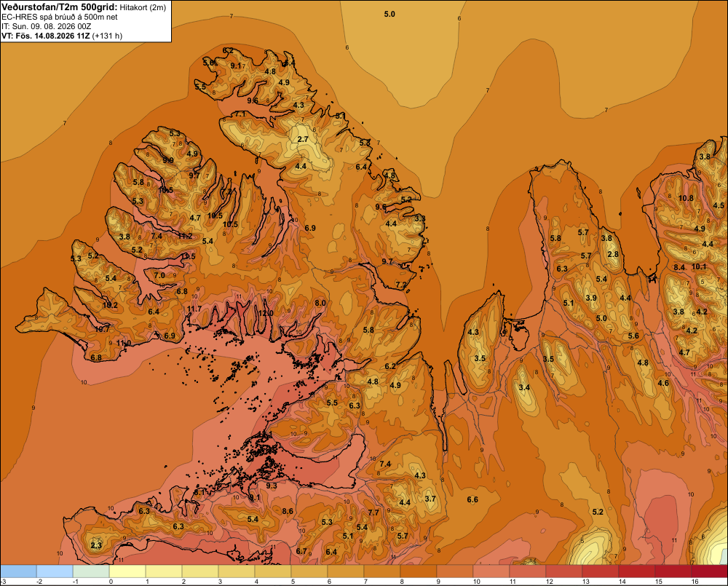Click the '9.3' temperature value
The width and height of the screenshot is (728, 586).
coord(272,486)
